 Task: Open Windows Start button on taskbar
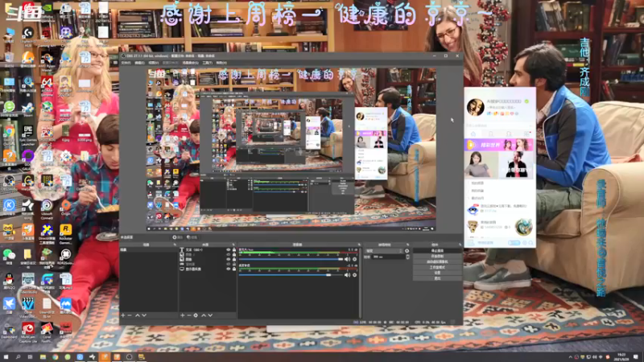click(x=6, y=357)
